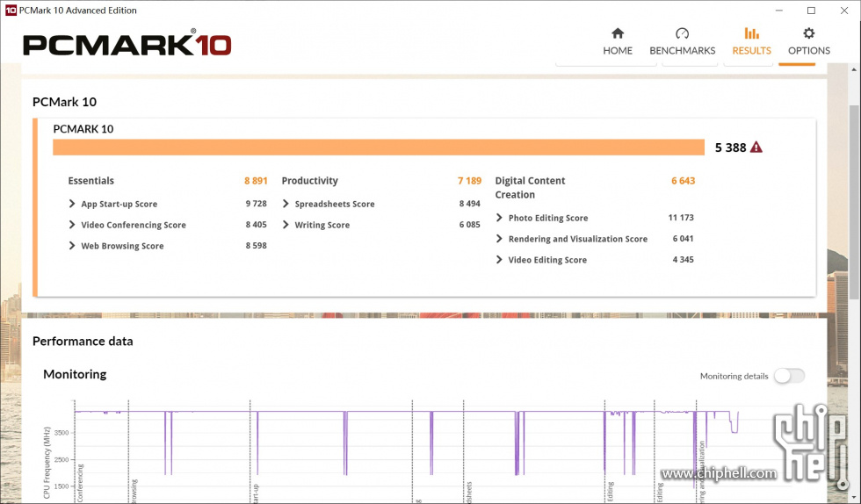Expand Spreadsheets Score details

[x=286, y=204]
